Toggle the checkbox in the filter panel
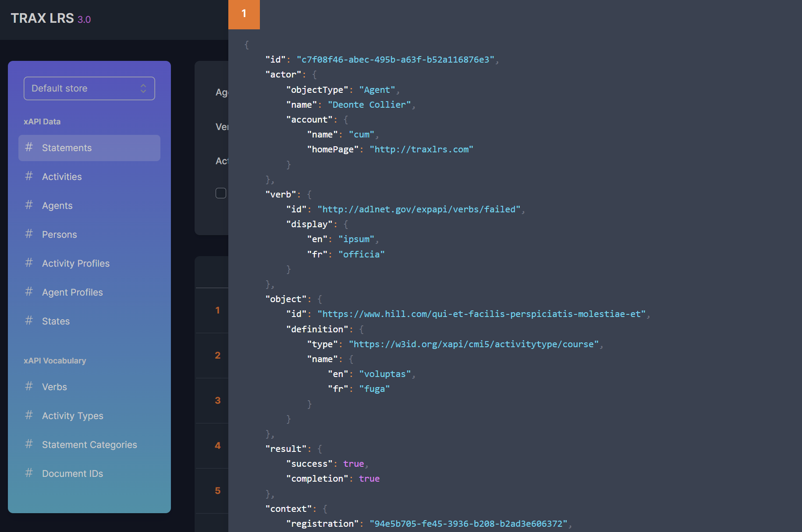This screenshot has width=802, height=532. coord(221,193)
